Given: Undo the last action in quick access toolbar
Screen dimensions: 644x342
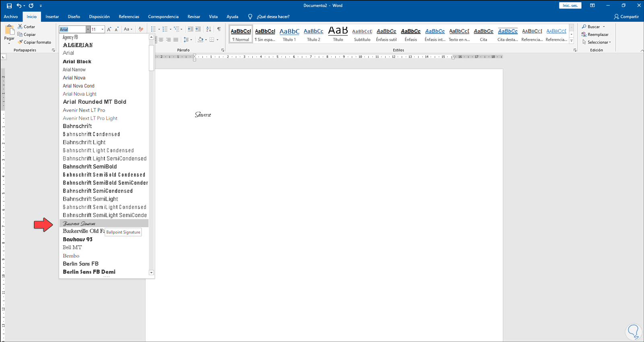Looking at the screenshot, I should pos(19,6).
